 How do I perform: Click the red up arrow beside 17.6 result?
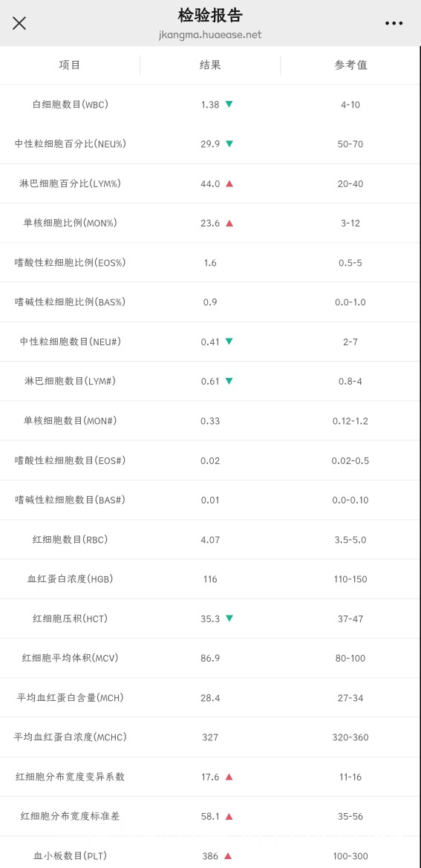229,777
